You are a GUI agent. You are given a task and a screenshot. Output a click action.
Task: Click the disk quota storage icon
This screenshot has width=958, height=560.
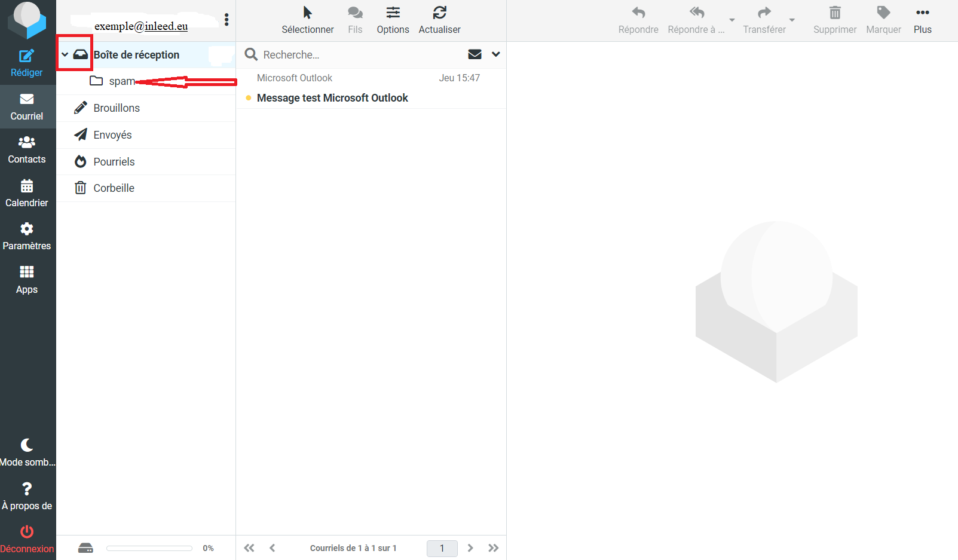85,548
